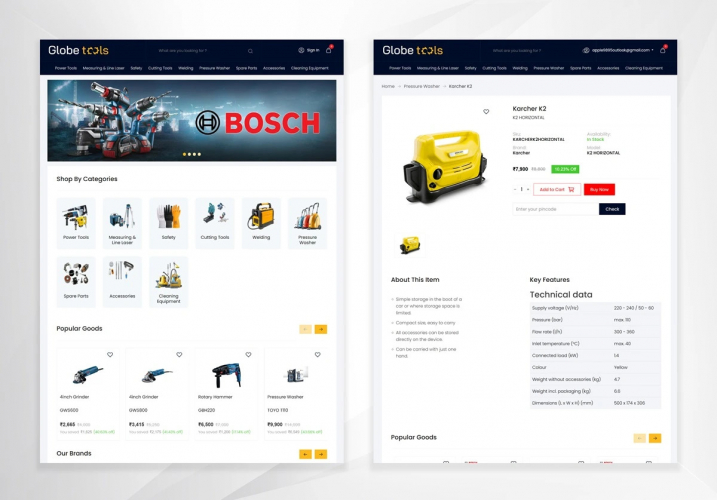Open Cleaning Equipment category card
This screenshot has width=717, height=500.
click(x=168, y=281)
